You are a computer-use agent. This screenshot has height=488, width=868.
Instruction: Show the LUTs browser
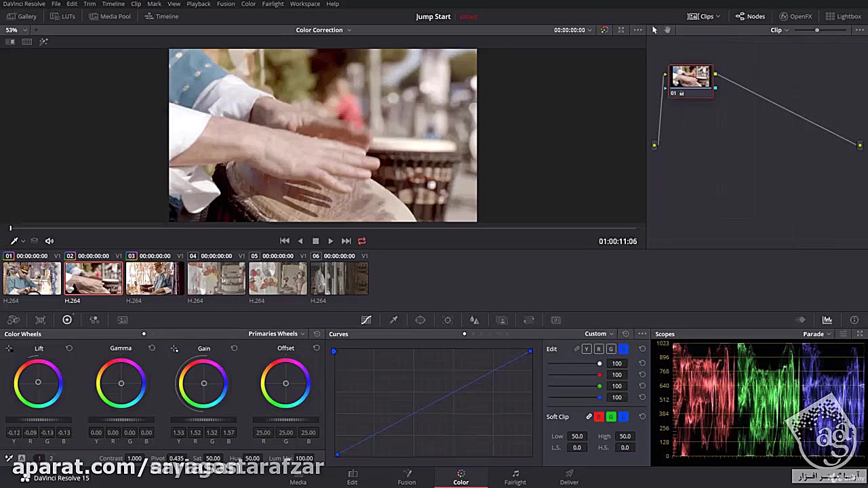click(x=63, y=16)
